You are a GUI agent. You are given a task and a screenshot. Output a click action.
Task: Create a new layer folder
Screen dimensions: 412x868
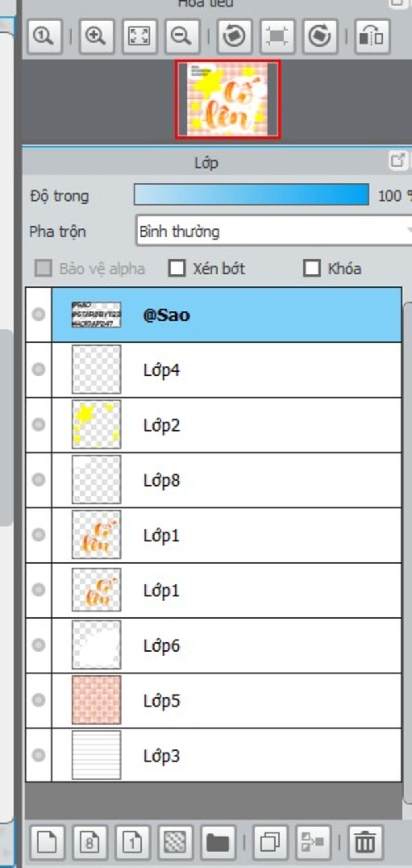coord(218,842)
